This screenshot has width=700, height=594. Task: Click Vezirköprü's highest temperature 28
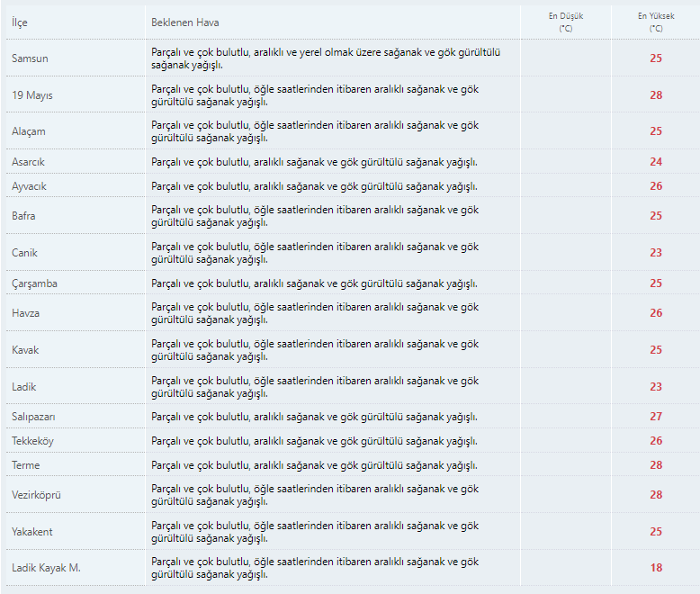[x=656, y=495]
